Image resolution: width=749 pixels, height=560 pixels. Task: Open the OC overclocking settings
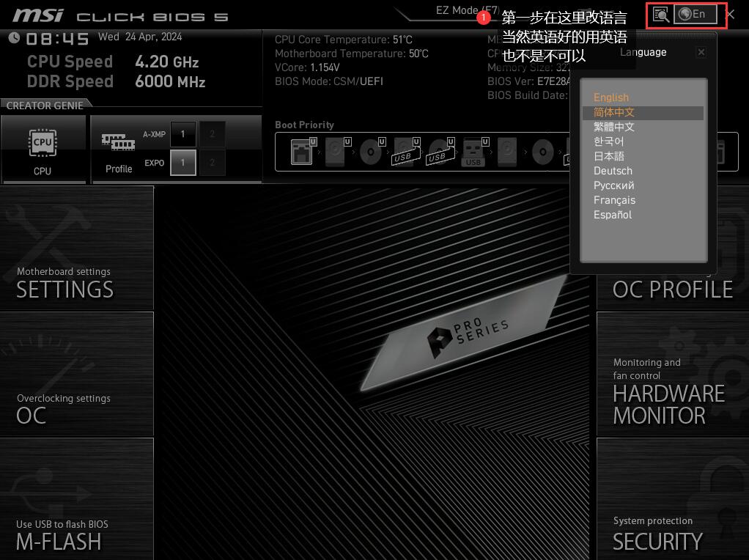click(32, 409)
